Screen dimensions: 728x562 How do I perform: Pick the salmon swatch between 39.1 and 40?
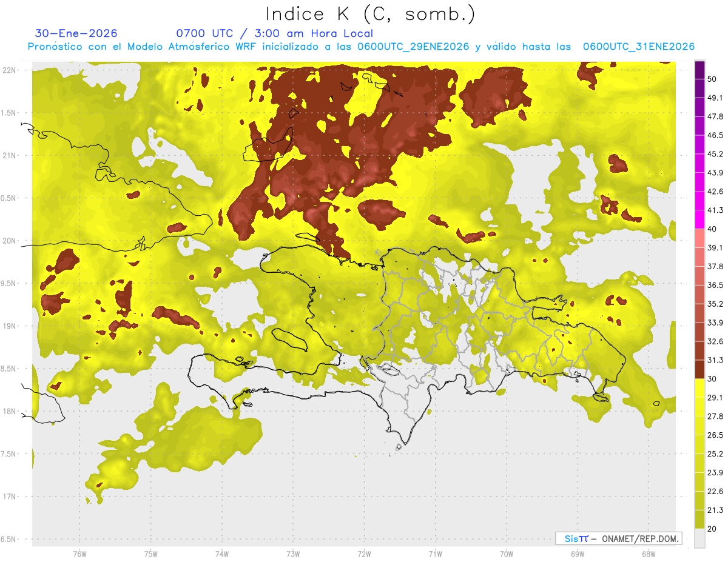click(x=699, y=239)
